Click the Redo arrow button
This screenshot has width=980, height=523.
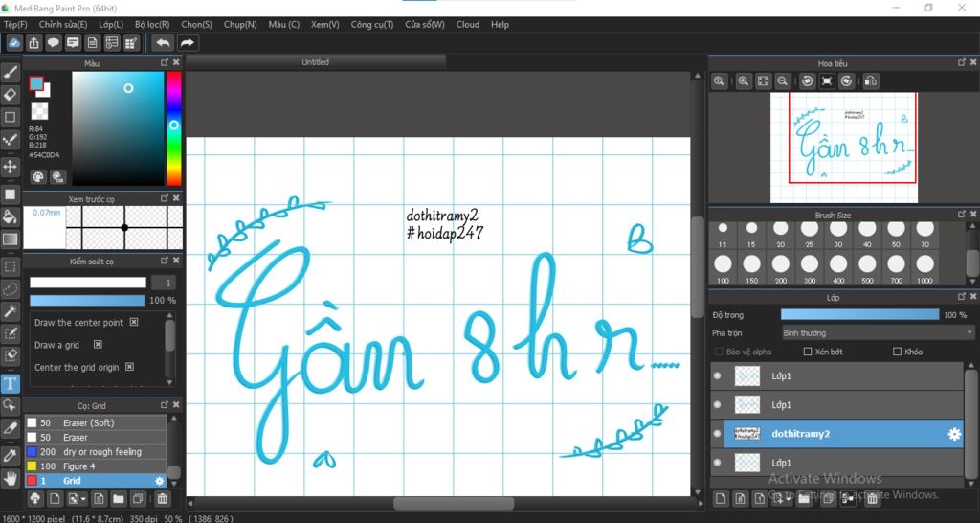pyautogui.click(x=187, y=42)
